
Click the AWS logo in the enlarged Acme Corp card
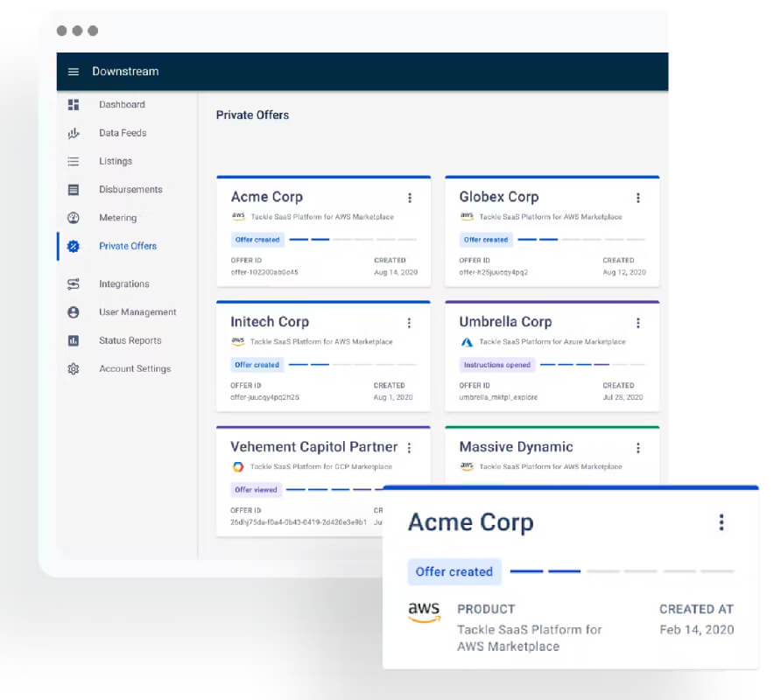424,612
